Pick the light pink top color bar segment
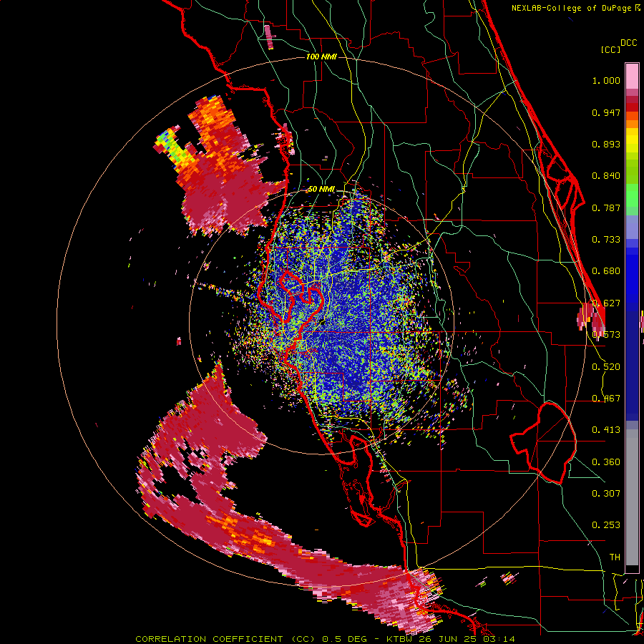This screenshot has height=644, width=644. click(x=632, y=76)
